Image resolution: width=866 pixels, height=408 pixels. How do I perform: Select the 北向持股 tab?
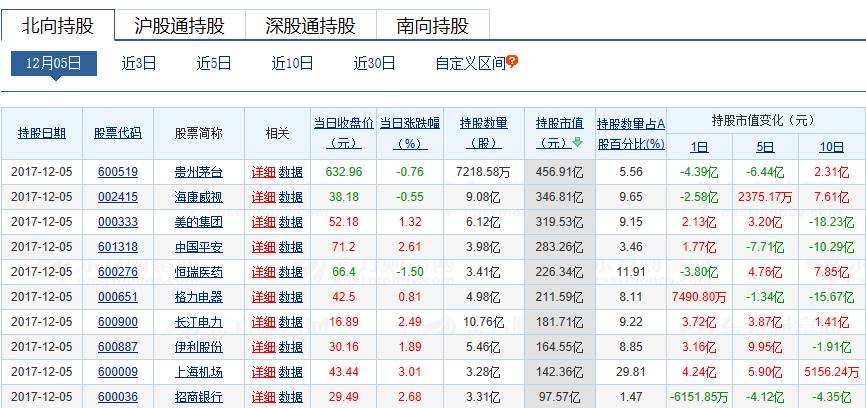pos(56,25)
